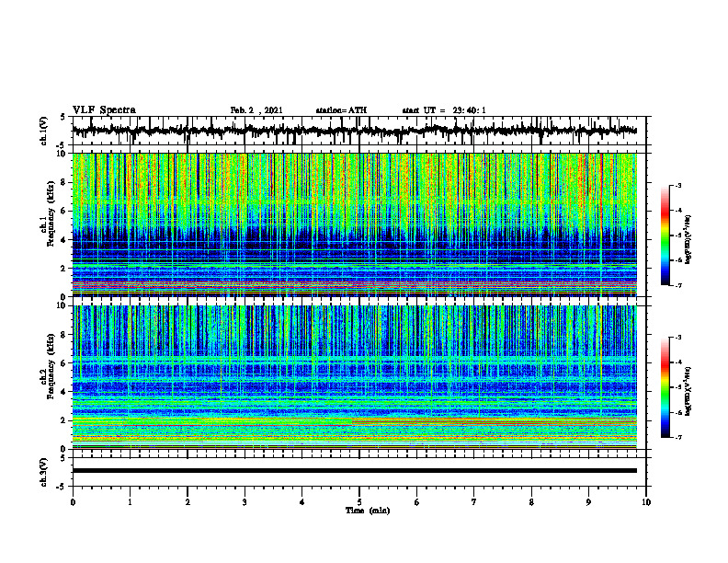Click the "-3" tick on the ch.1 color bar
728x563 pixels.
678,186
